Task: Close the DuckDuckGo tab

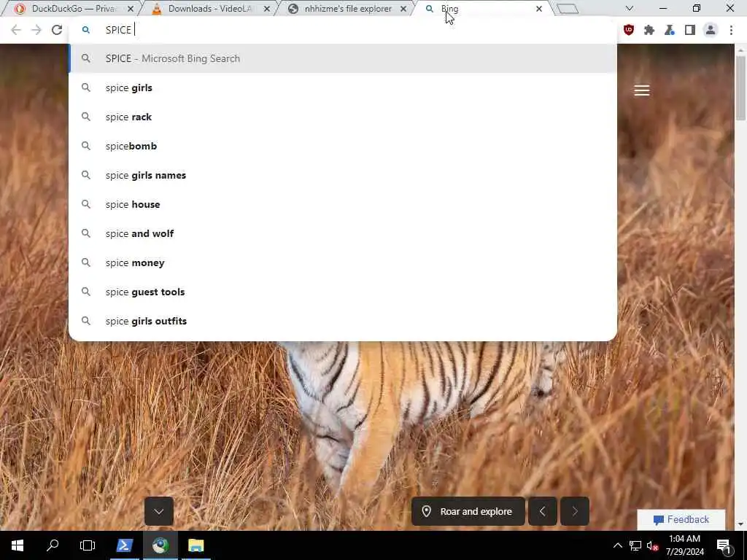Action: pyautogui.click(x=131, y=9)
